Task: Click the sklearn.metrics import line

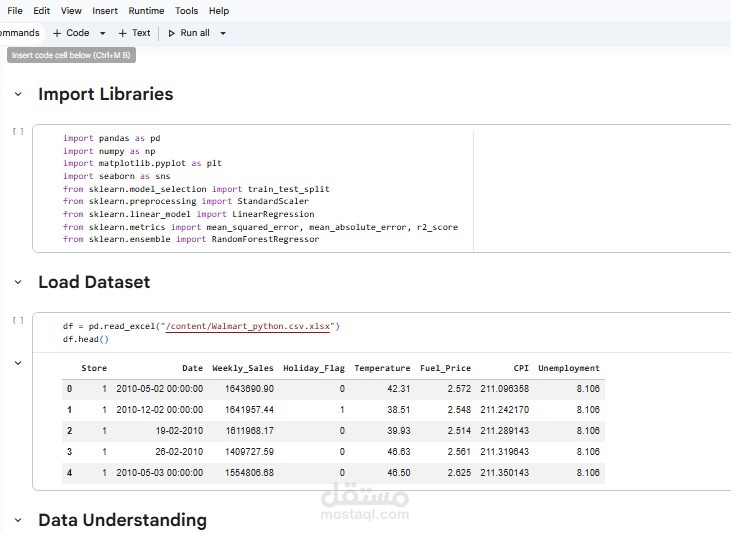Action: pos(261,227)
